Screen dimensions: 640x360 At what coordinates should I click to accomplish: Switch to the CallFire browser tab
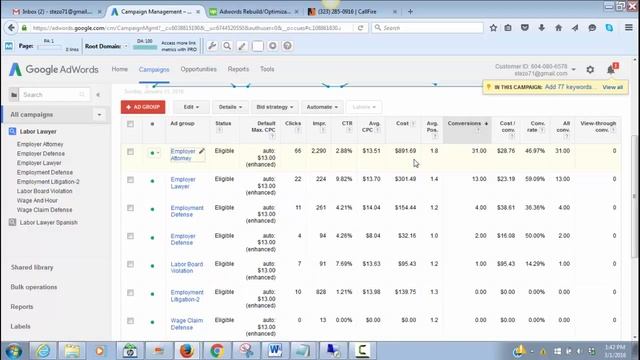click(x=352, y=12)
